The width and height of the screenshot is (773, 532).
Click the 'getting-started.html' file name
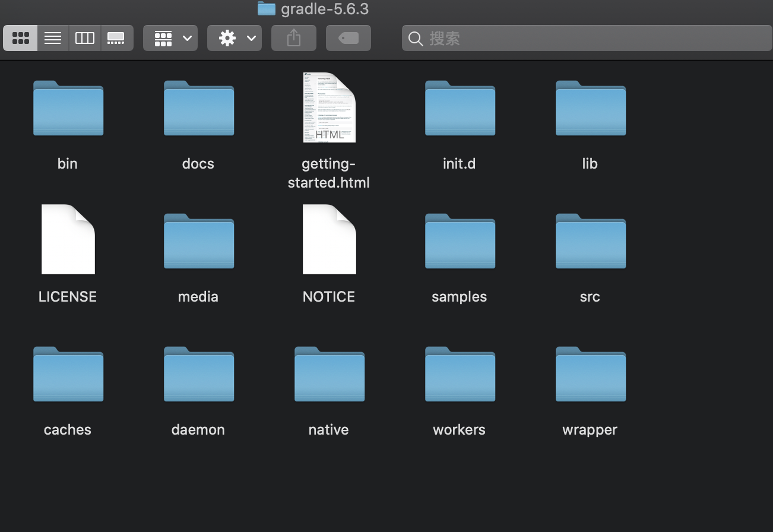pos(329,173)
